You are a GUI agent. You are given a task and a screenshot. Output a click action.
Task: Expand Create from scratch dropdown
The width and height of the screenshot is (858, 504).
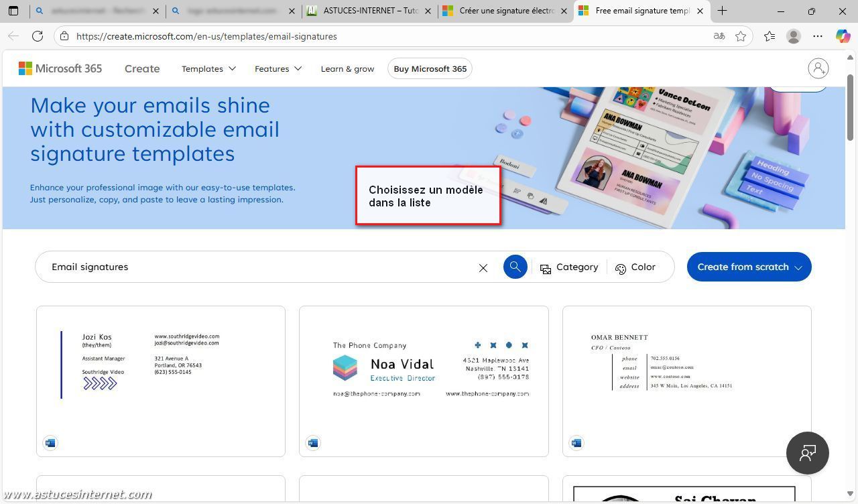coord(749,267)
